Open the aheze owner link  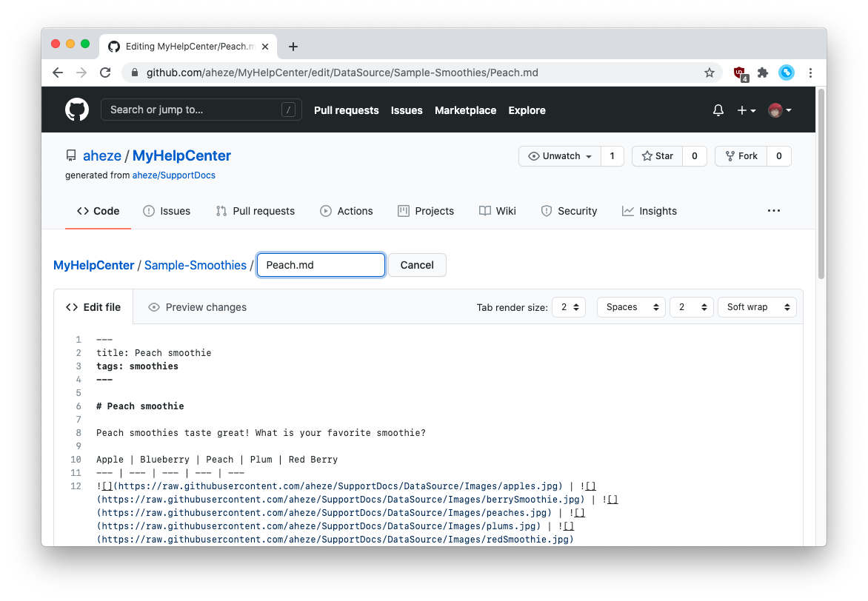point(102,155)
